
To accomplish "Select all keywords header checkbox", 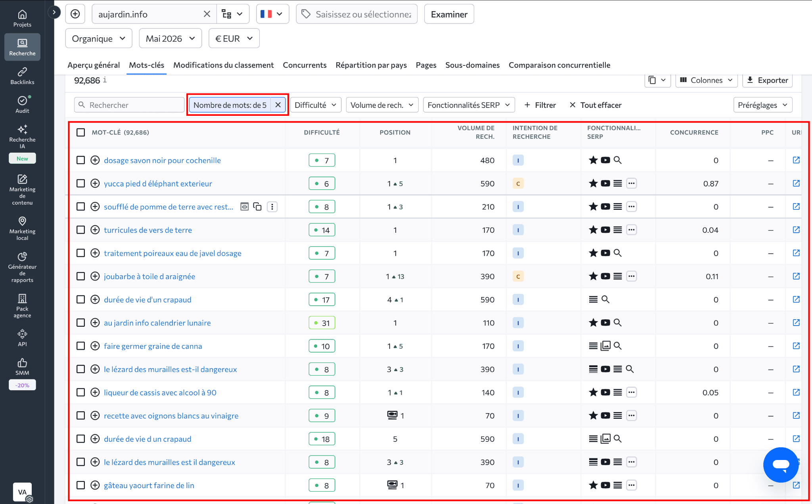I will tap(80, 132).
